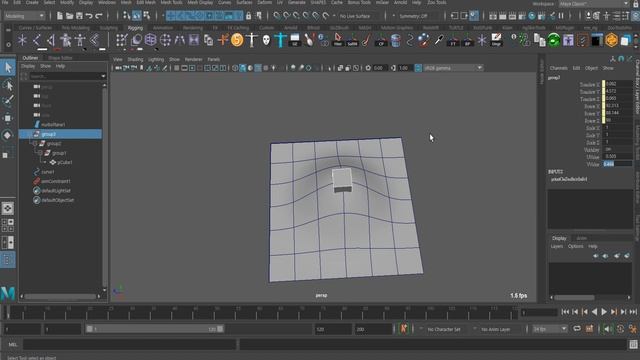Viewport: 640px width, 360px height.
Task: Choose the Rotate tool in the toolbox
Action: [x=8, y=135]
